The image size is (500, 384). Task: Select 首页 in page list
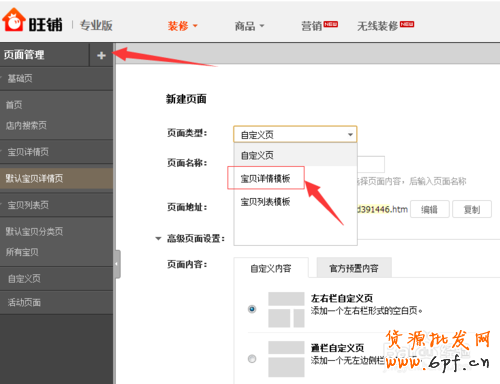pyautogui.click(x=14, y=105)
